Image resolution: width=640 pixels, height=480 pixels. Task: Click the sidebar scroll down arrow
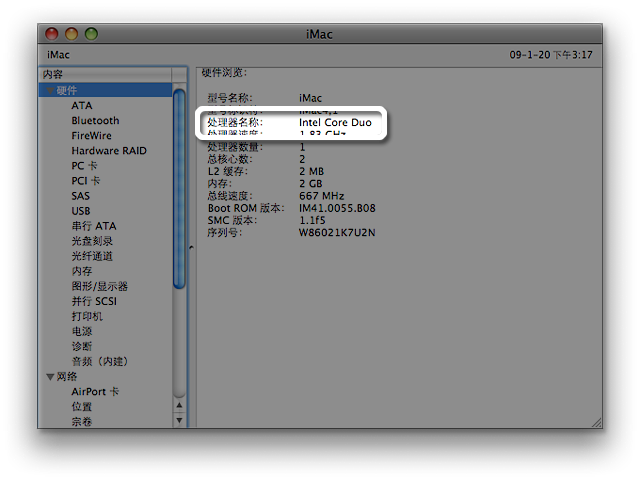tap(179, 420)
